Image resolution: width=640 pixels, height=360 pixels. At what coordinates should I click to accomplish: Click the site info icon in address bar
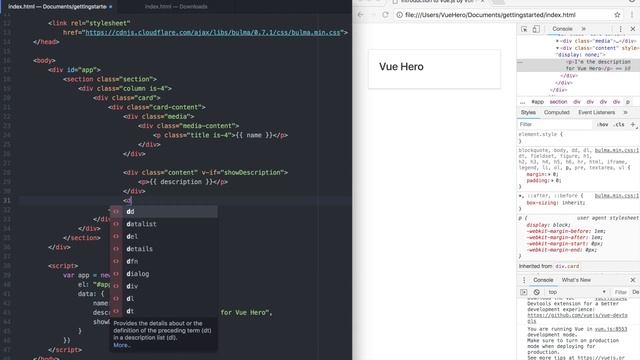click(x=400, y=15)
